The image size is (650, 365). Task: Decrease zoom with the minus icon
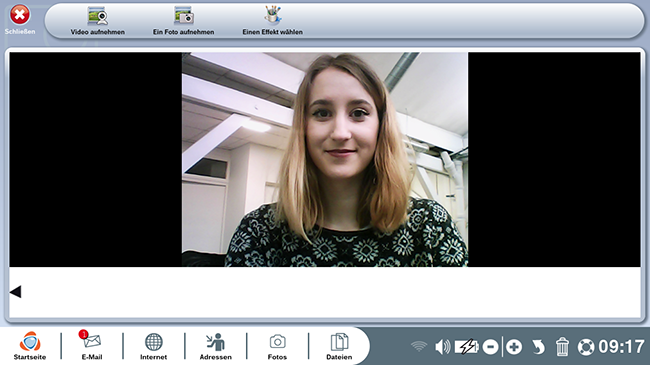(x=490, y=347)
